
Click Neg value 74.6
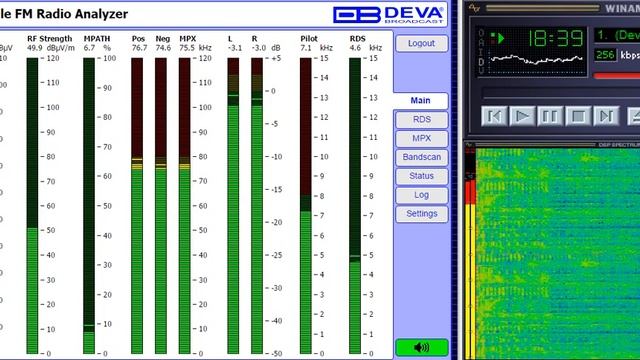[163, 48]
